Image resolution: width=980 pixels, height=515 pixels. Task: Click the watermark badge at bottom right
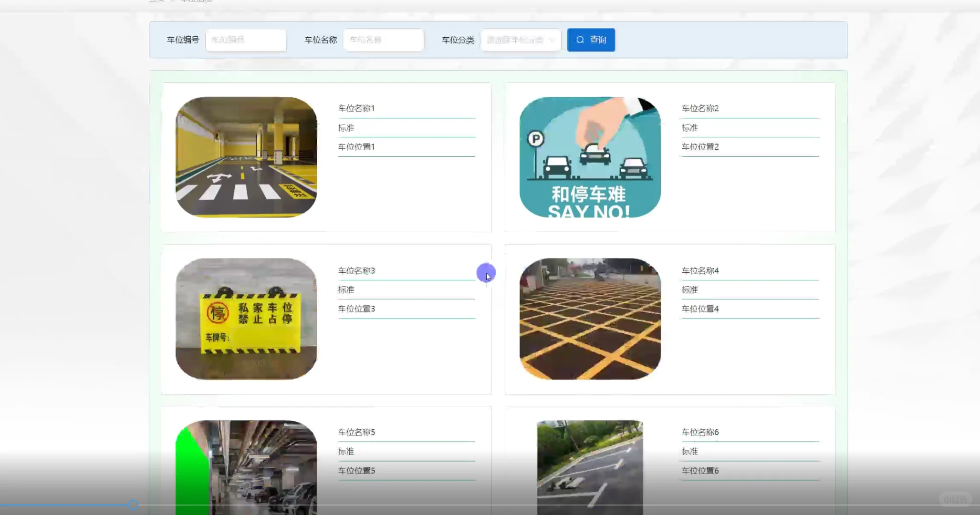955,499
